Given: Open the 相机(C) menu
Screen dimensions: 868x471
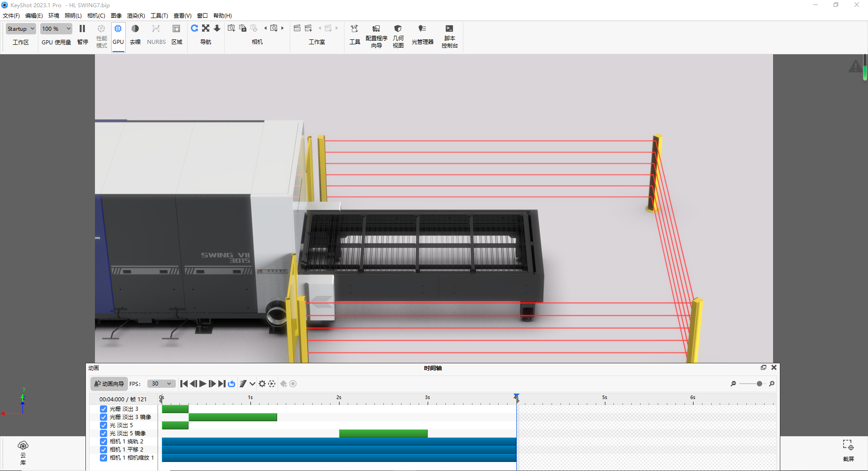Looking at the screenshot, I should 96,15.
